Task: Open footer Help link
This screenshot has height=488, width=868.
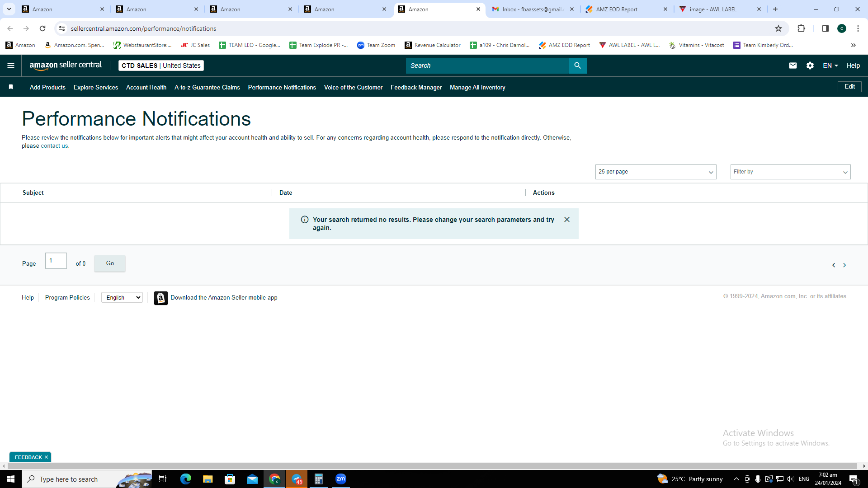Action: tap(28, 297)
